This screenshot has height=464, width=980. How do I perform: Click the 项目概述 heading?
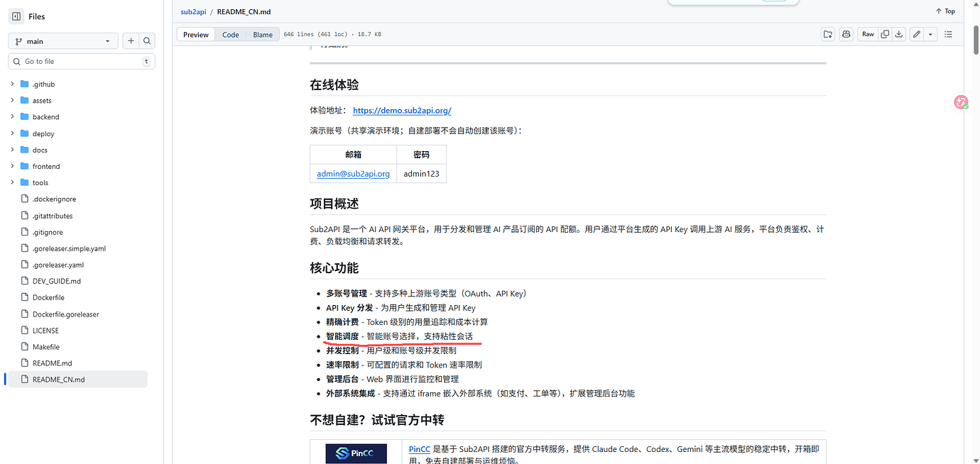click(334, 204)
